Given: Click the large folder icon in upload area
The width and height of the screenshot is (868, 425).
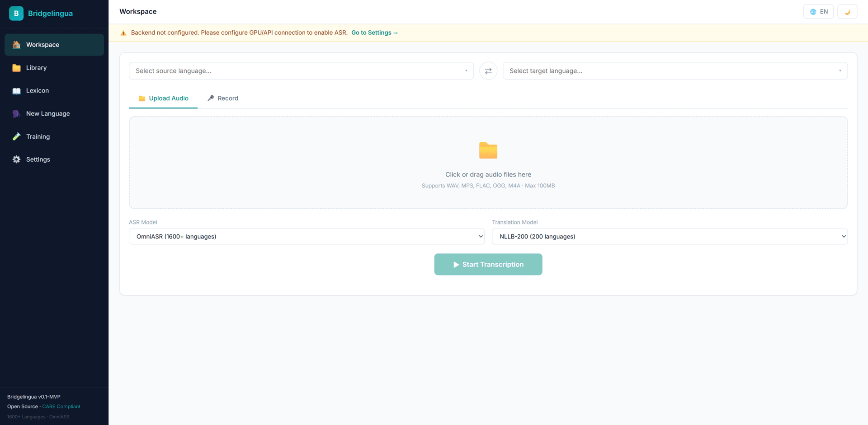Looking at the screenshot, I should pyautogui.click(x=488, y=150).
